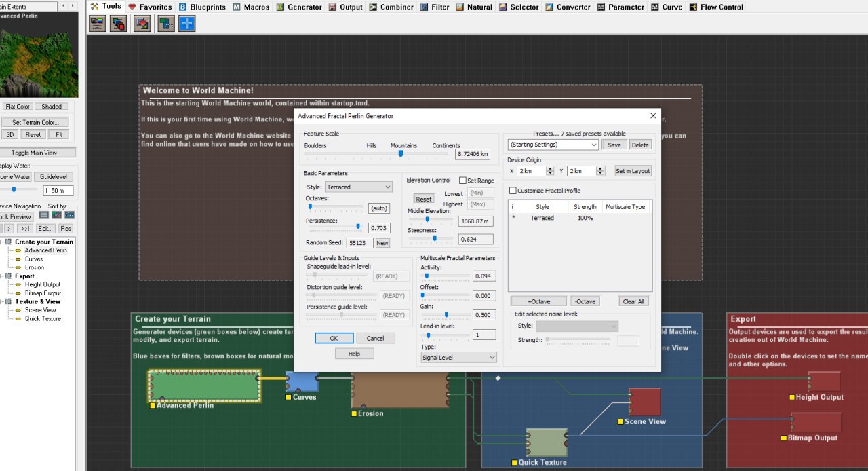Click the Advanced Perlin generator node

pos(204,385)
